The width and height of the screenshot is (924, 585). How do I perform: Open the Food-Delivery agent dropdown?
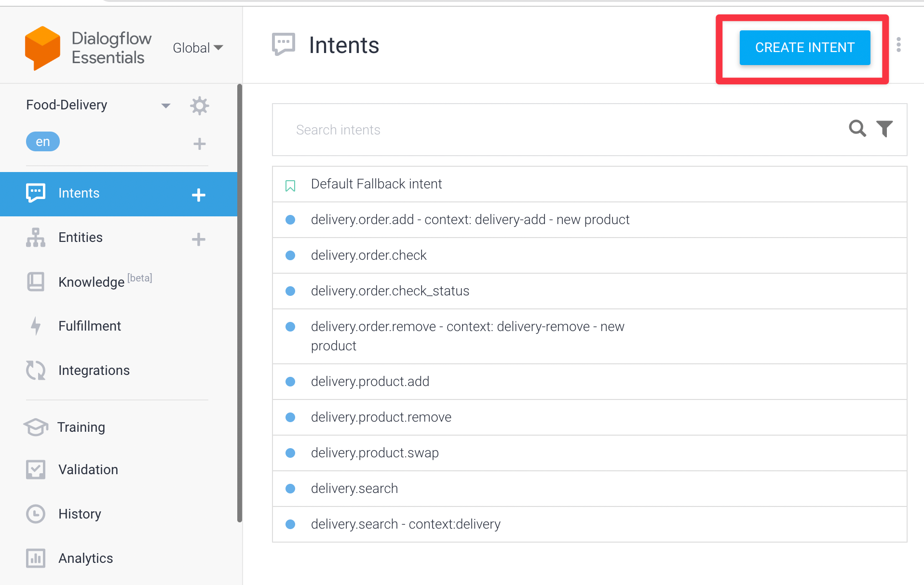tap(165, 106)
